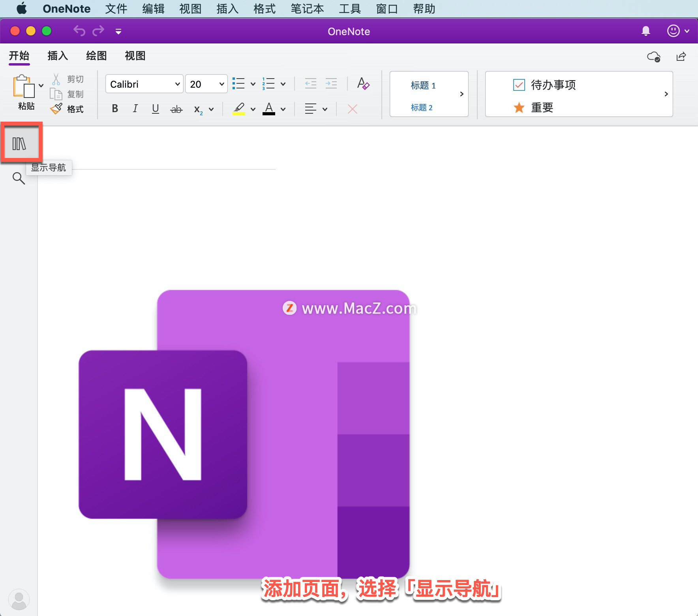Viewport: 698px width, 616px height.
Task: Open the search magnifier in sidebar
Action: 19,178
